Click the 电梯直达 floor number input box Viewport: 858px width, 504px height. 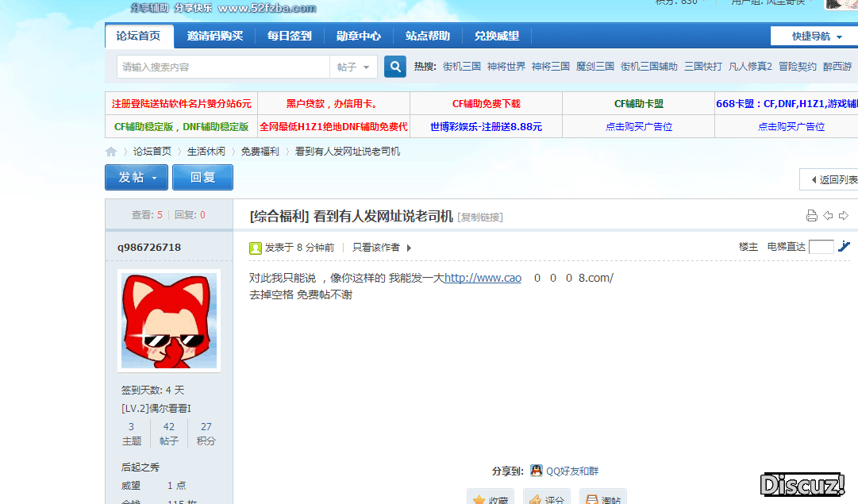pos(821,247)
